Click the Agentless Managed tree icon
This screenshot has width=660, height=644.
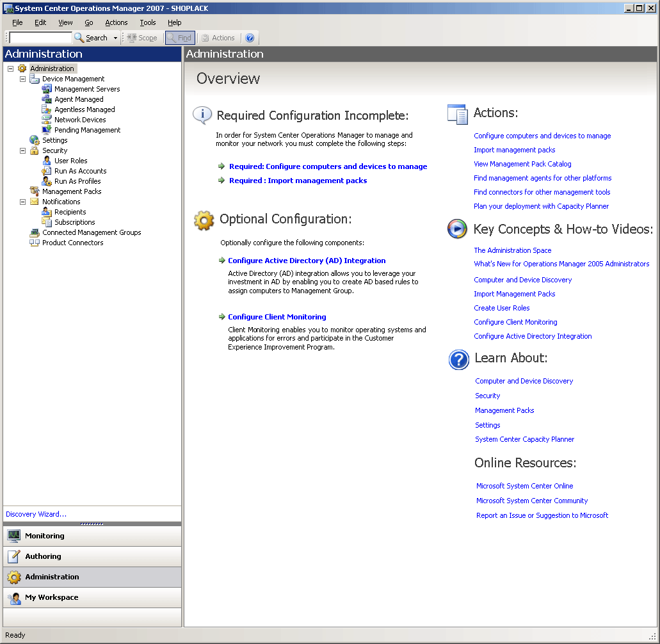tap(46, 109)
